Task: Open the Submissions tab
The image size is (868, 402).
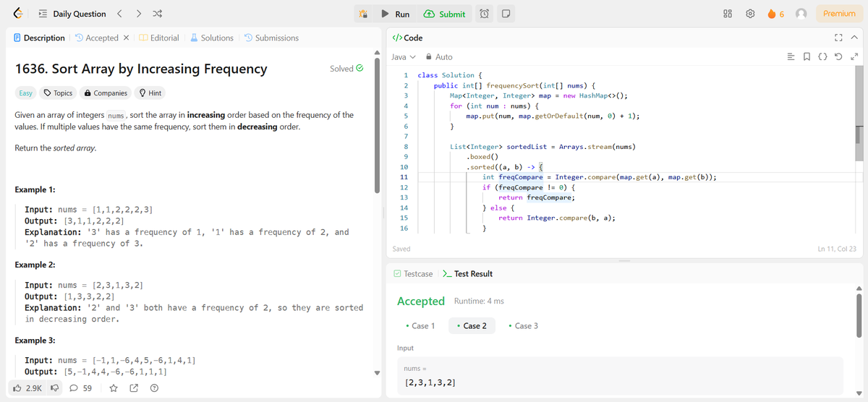Action: (272, 38)
